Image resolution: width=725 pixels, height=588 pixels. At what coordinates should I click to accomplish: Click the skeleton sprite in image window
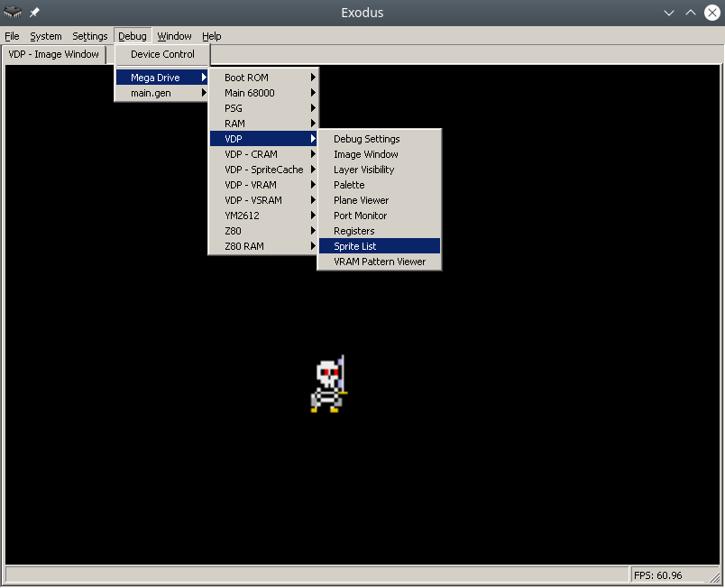pyautogui.click(x=329, y=383)
